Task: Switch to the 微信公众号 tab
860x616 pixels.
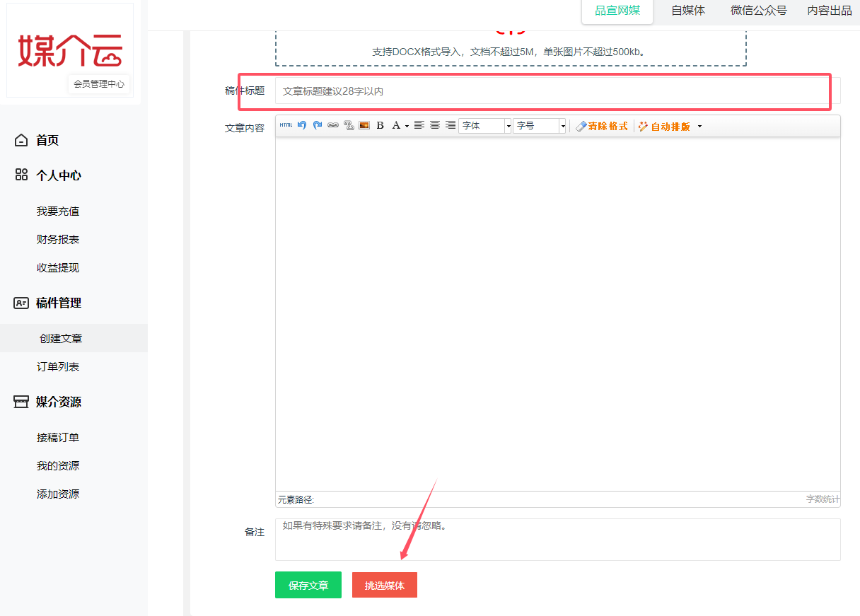Action: [759, 11]
